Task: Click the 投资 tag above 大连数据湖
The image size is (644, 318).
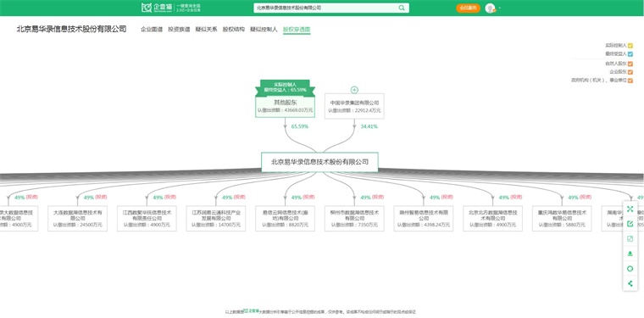Action: [101, 198]
